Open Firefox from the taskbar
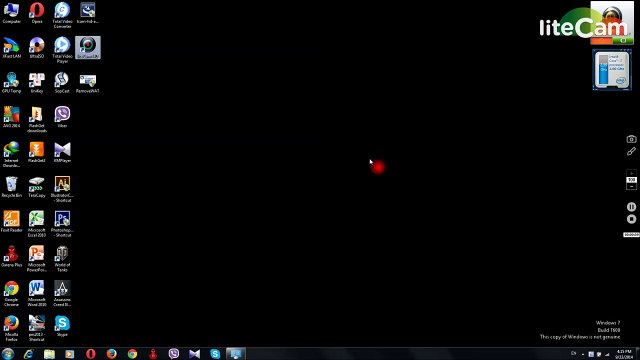This screenshot has height=360, width=640. (x=111, y=354)
